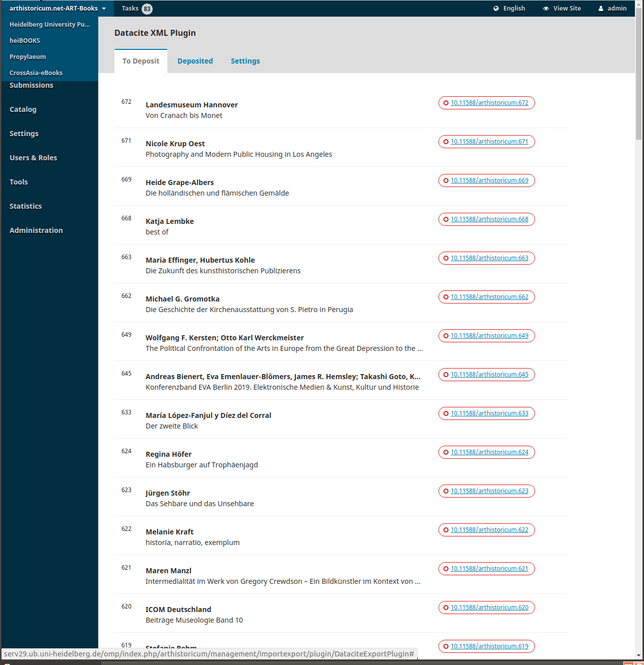Open DOI link 10.11588/arthistoricum.621
The height and width of the screenshot is (665, 644).
[x=489, y=569]
